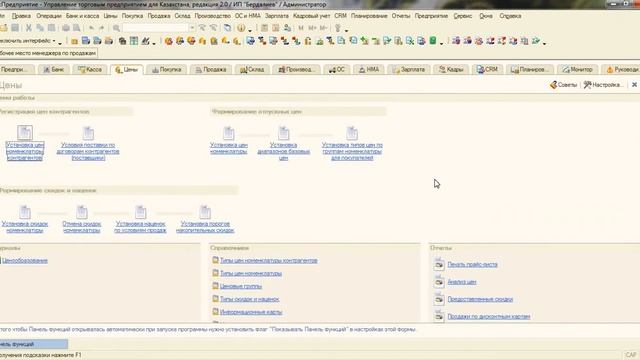Click the M memory button in toolbar
640x360 pixels.
(301, 28)
